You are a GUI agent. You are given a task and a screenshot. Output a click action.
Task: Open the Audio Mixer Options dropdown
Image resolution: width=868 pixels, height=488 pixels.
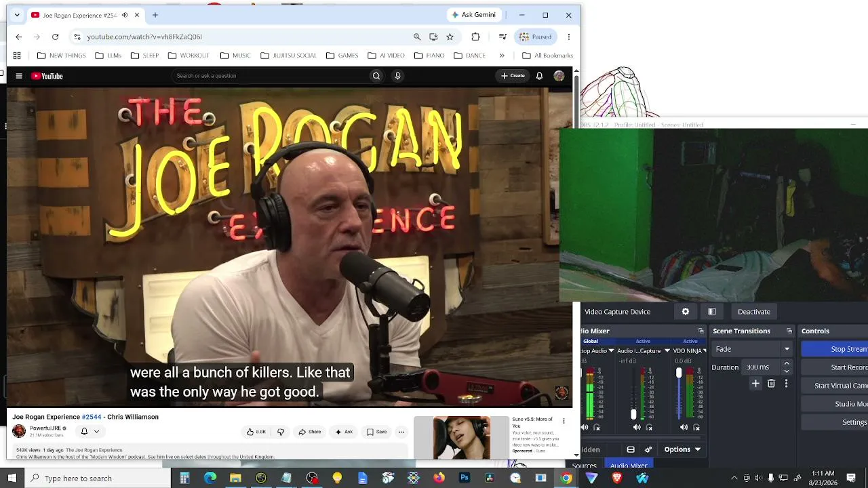[x=682, y=449]
